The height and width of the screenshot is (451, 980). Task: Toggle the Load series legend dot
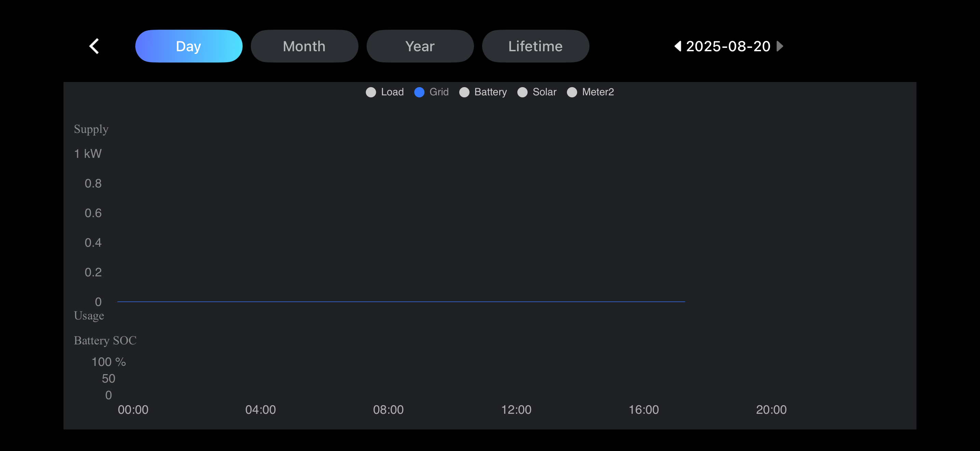(370, 92)
